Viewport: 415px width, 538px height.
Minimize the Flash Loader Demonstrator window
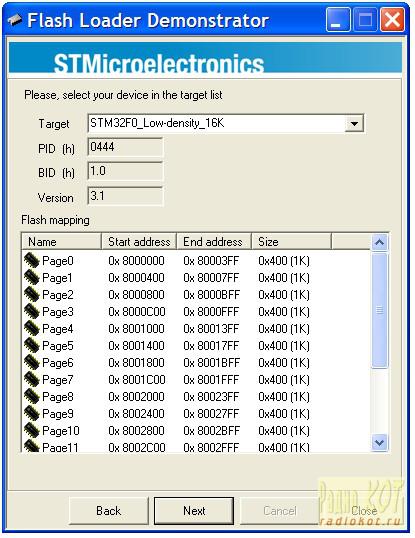[x=338, y=20]
